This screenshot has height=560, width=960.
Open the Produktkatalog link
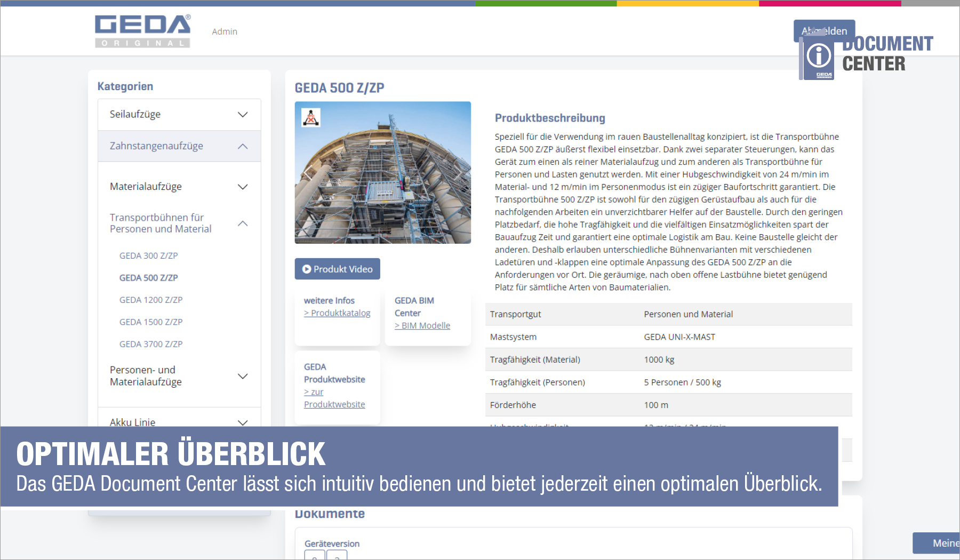(337, 313)
